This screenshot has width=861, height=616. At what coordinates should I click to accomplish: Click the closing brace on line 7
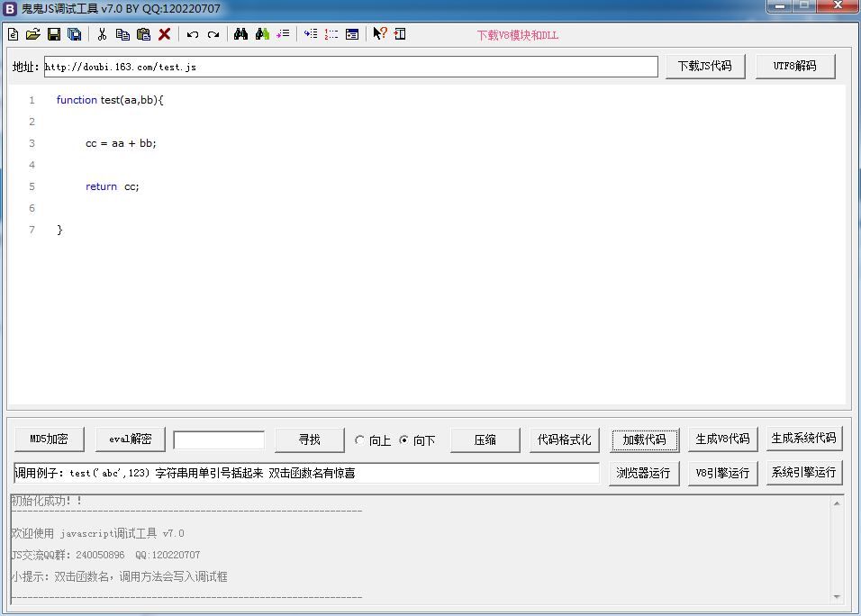click(59, 230)
